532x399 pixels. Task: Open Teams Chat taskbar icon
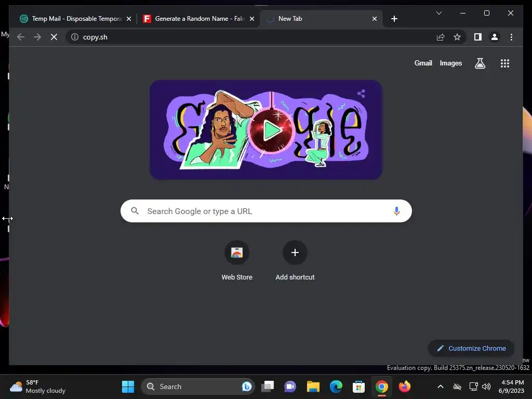tap(290, 387)
